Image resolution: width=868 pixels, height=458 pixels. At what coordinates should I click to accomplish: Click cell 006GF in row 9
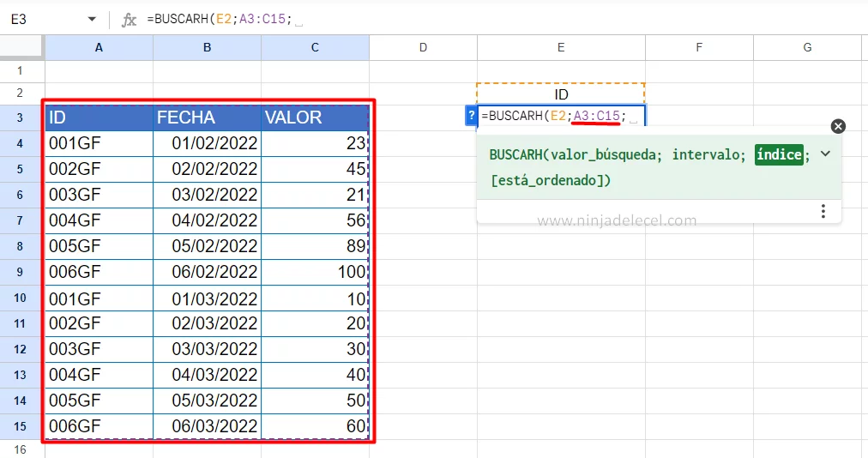(x=99, y=272)
